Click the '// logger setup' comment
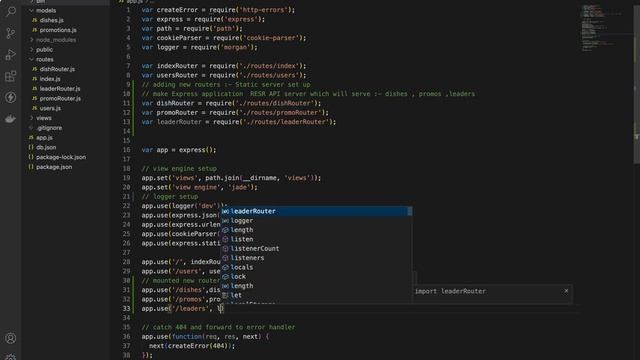 click(x=170, y=197)
